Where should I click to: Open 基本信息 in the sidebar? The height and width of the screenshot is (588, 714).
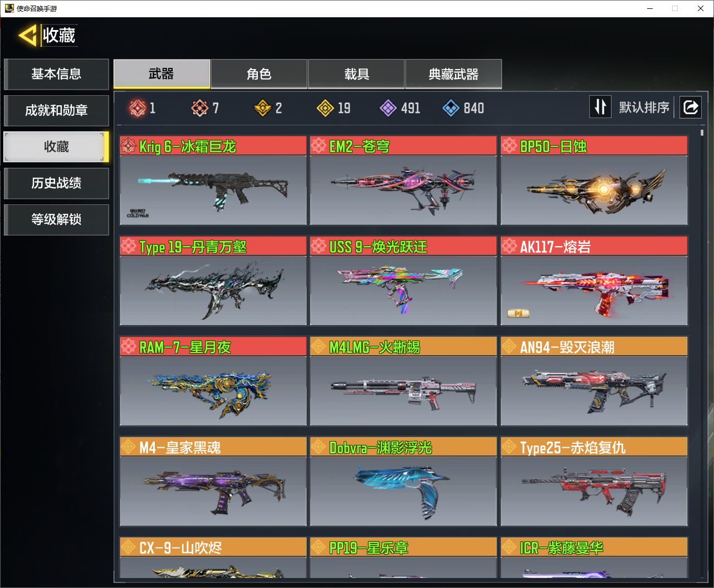pyautogui.click(x=56, y=74)
